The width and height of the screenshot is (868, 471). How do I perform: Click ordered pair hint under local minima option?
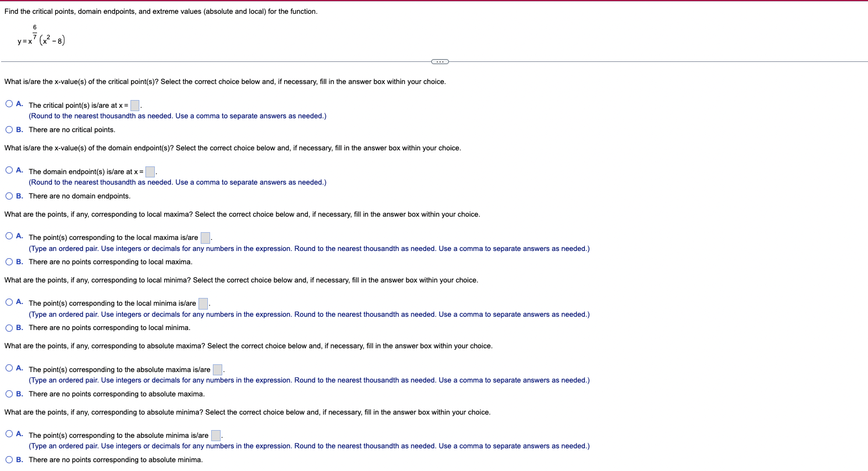coord(309,315)
